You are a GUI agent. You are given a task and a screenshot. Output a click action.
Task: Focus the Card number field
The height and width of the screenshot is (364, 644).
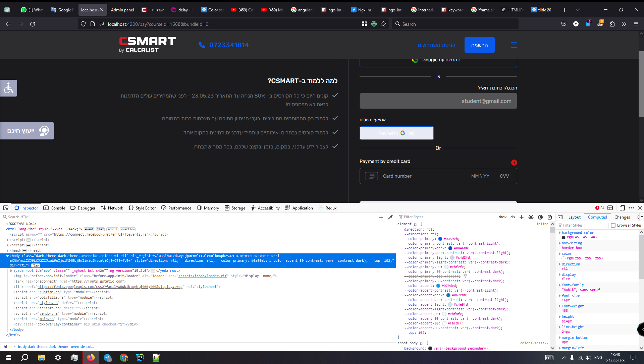[397, 176]
